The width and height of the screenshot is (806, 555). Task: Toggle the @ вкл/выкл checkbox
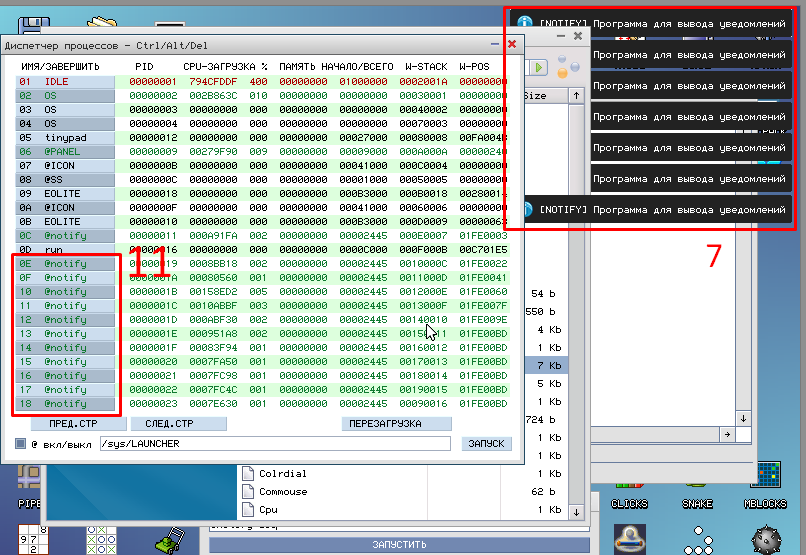21,443
